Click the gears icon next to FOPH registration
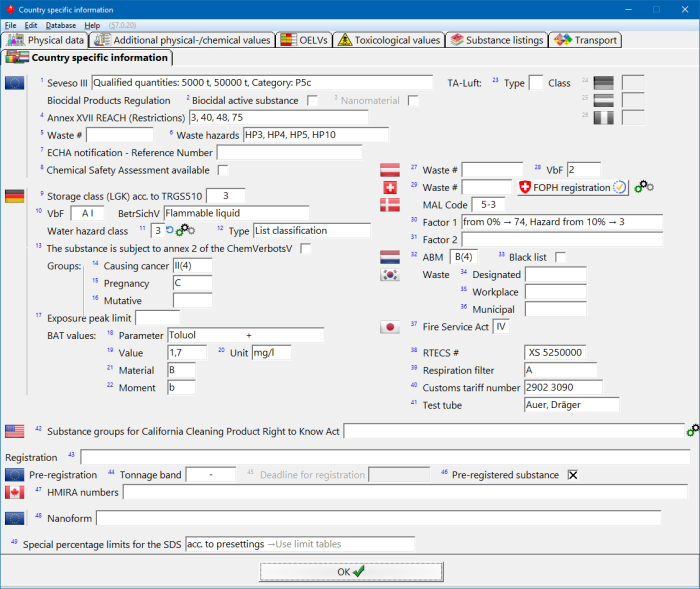Viewport: 700px width, 589px height. [645, 187]
